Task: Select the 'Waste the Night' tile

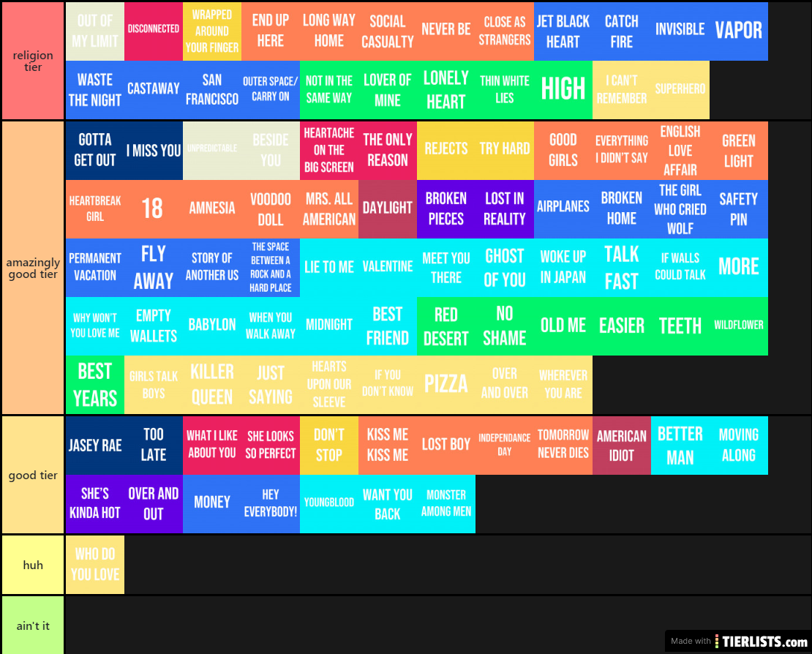Action: point(95,90)
